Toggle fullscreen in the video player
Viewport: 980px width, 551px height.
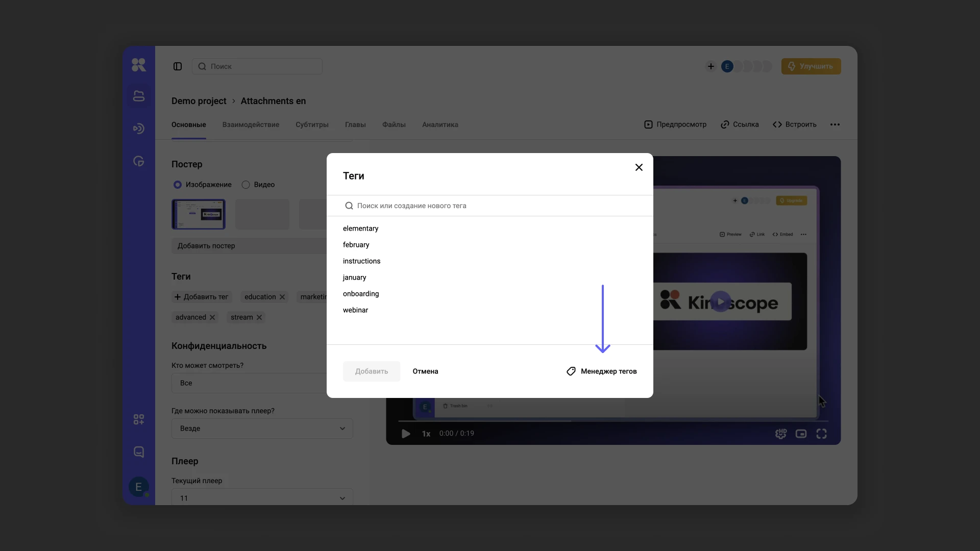click(821, 434)
